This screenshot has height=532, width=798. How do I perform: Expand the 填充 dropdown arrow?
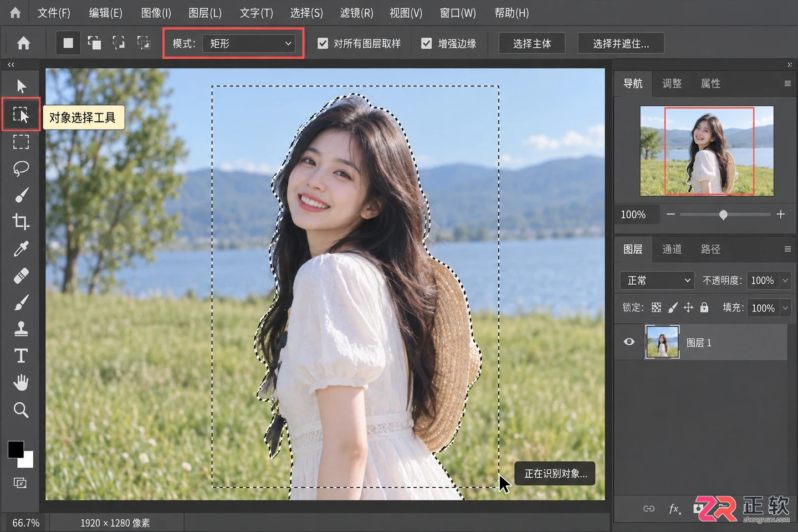785,308
